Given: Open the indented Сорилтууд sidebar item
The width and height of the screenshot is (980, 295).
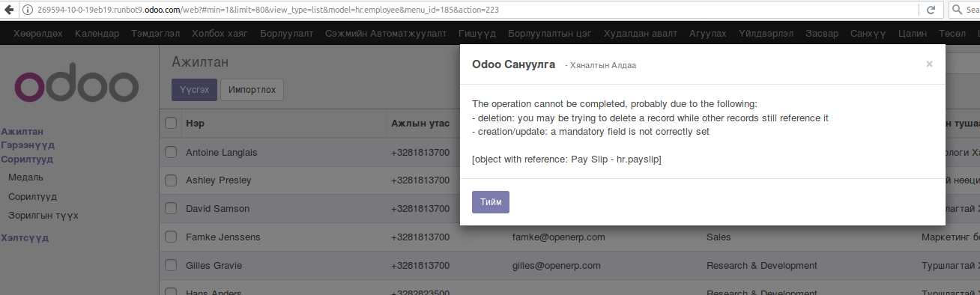Looking at the screenshot, I should click(x=33, y=197).
